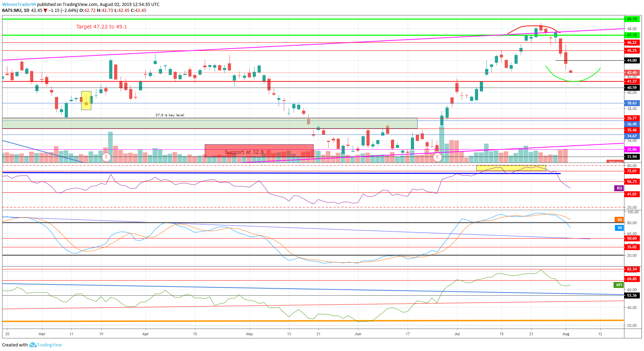Click the TradingView logo at bottom left
The image size is (644, 351).
[x=45, y=345]
